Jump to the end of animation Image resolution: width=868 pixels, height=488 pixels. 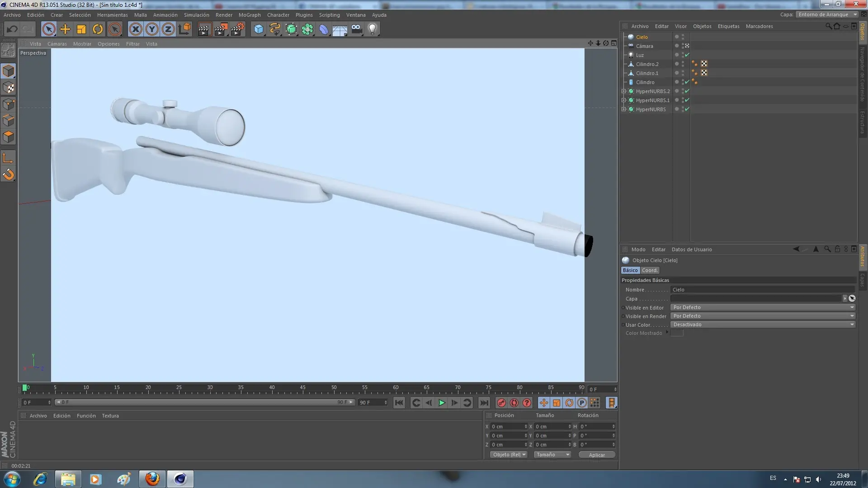pyautogui.click(x=484, y=403)
